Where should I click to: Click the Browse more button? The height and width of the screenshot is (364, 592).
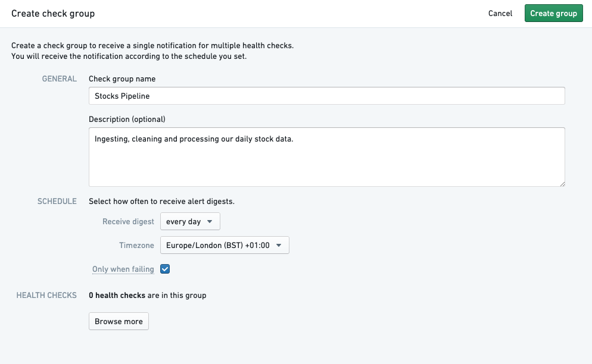119,321
